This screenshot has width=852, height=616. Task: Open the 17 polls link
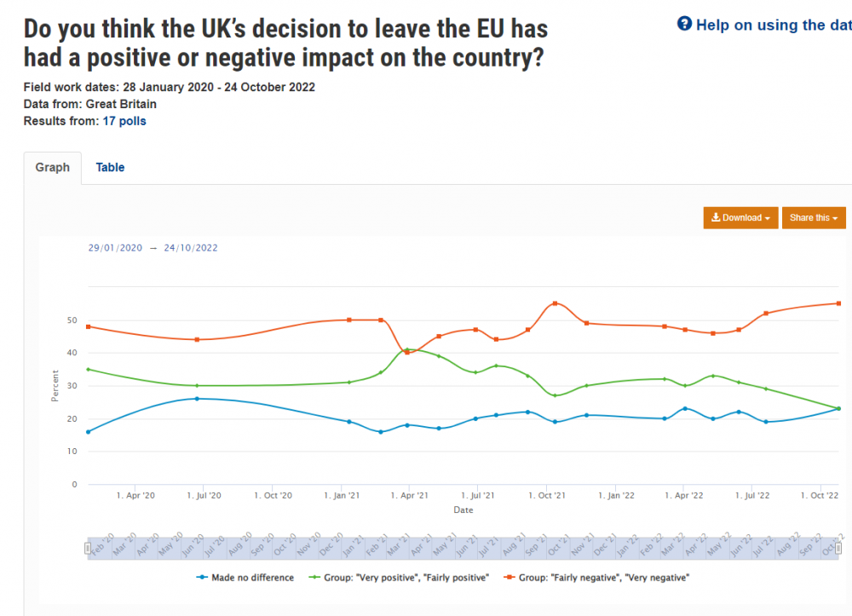pyautogui.click(x=124, y=121)
